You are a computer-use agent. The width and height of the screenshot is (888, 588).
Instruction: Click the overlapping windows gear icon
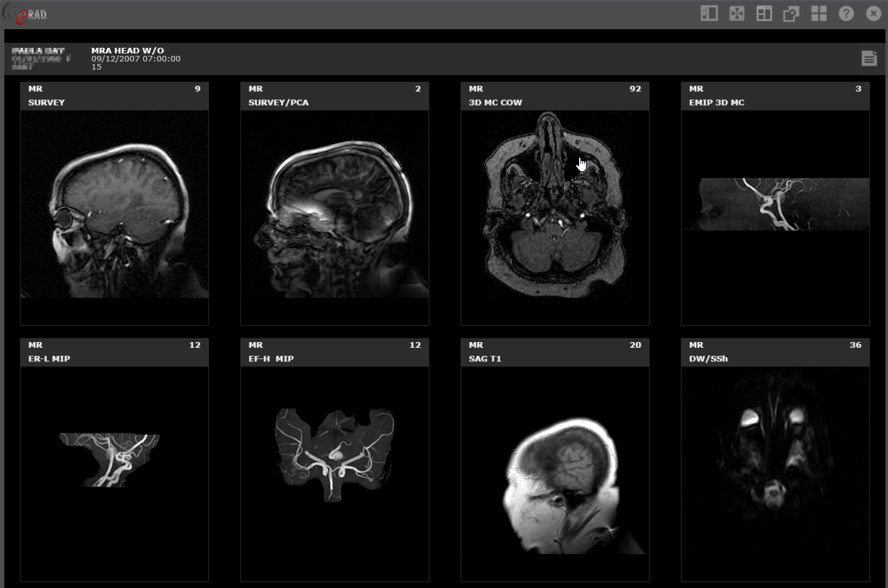[x=791, y=14]
